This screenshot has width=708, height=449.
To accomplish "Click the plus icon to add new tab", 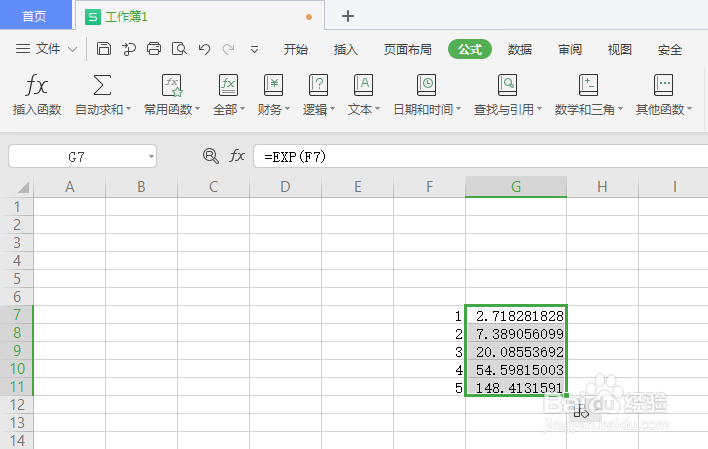I will click(x=348, y=16).
